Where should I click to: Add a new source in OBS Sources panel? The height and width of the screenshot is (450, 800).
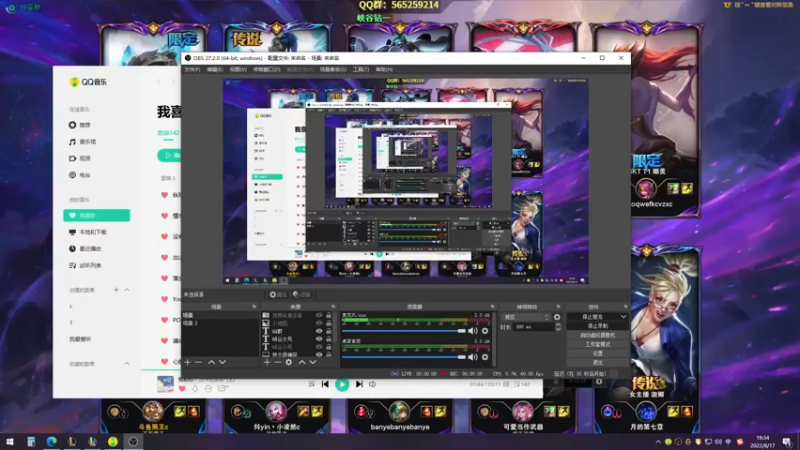(x=267, y=362)
